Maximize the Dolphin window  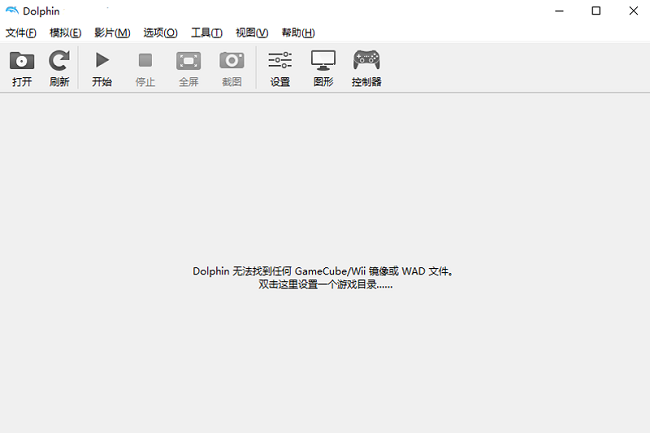596,11
